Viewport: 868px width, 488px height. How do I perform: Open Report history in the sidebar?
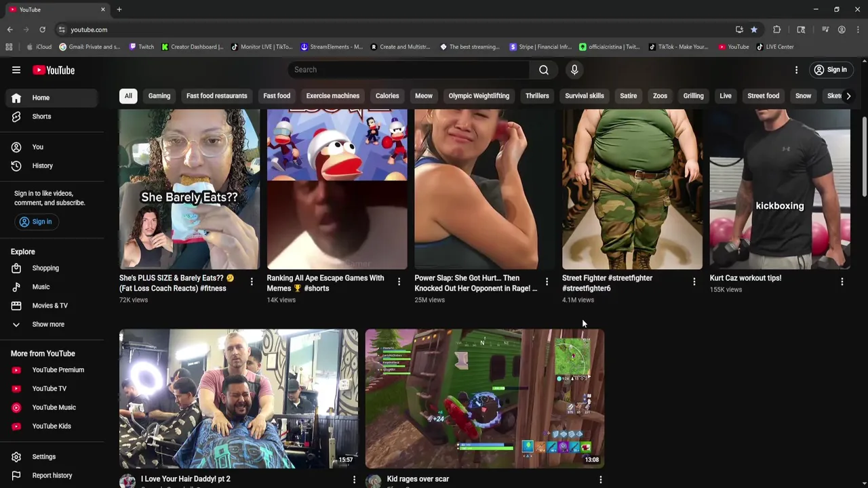point(52,476)
